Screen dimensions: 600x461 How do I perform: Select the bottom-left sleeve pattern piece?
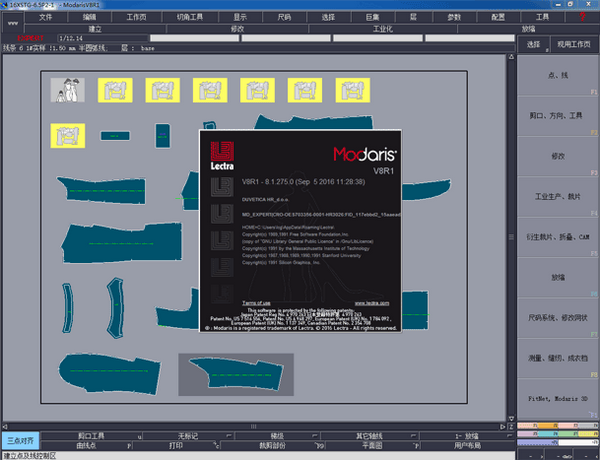tap(109, 374)
